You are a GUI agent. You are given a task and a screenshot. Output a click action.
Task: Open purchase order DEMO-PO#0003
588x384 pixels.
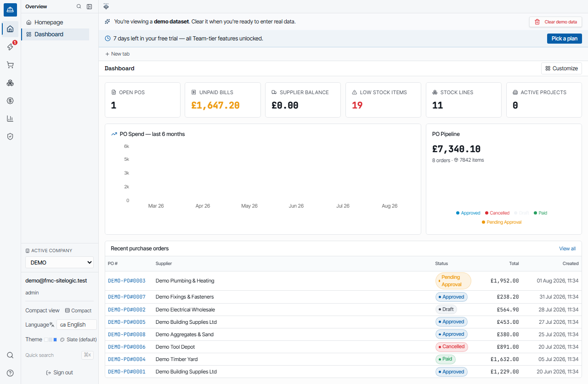pyautogui.click(x=127, y=281)
